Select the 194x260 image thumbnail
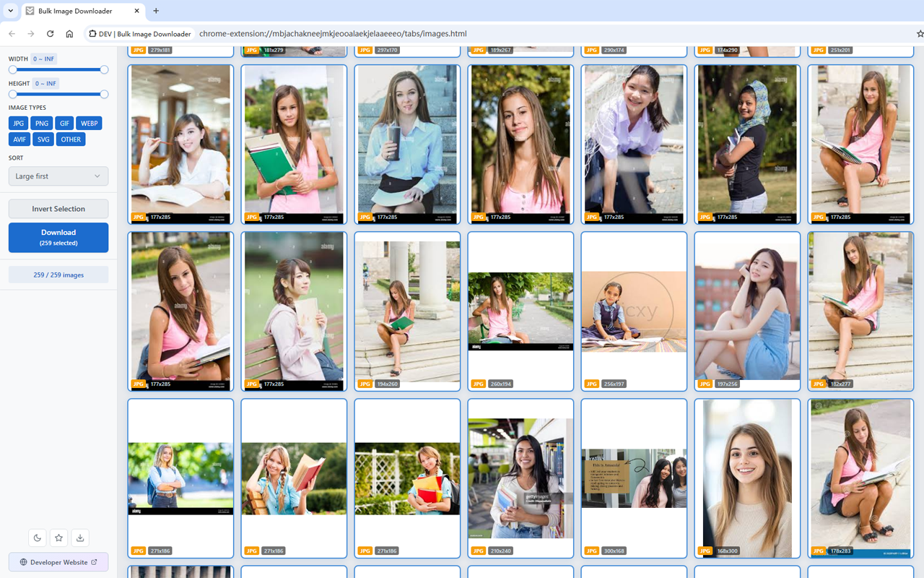 407,311
